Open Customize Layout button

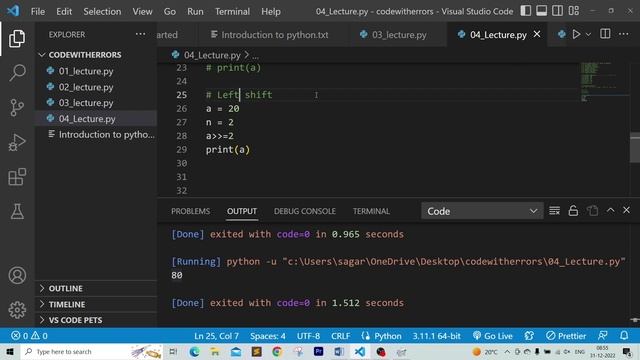[x=574, y=11]
